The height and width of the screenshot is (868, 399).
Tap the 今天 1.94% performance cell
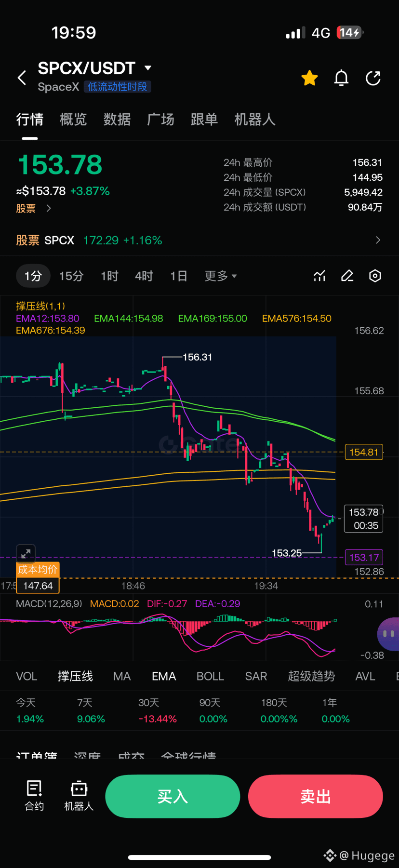[30, 711]
